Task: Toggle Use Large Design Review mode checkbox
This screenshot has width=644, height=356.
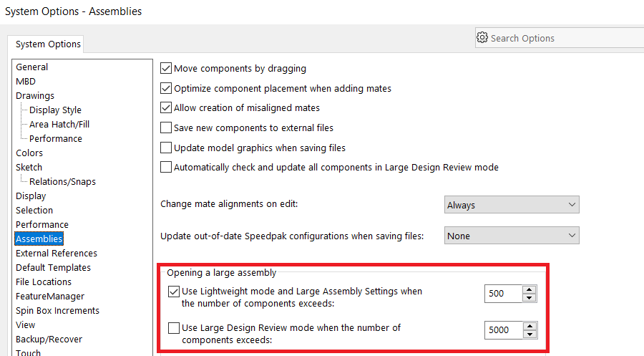Action: pyautogui.click(x=173, y=328)
